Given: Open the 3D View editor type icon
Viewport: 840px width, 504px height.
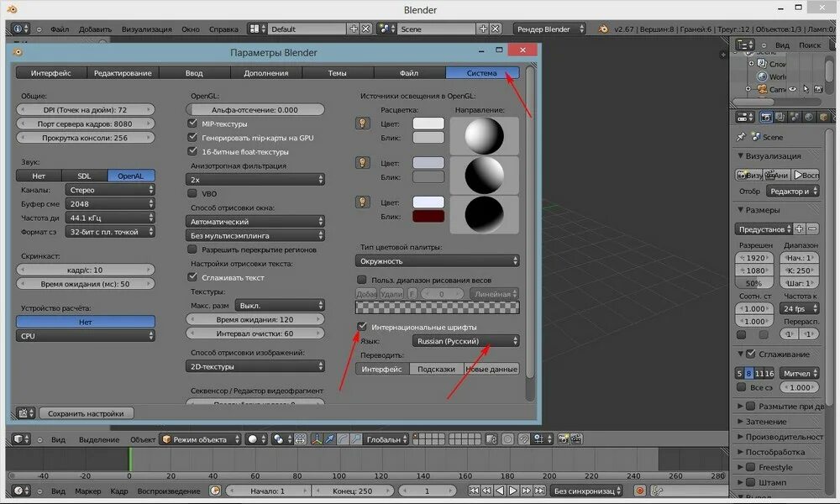Looking at the screenshot, I should (22, 439).
